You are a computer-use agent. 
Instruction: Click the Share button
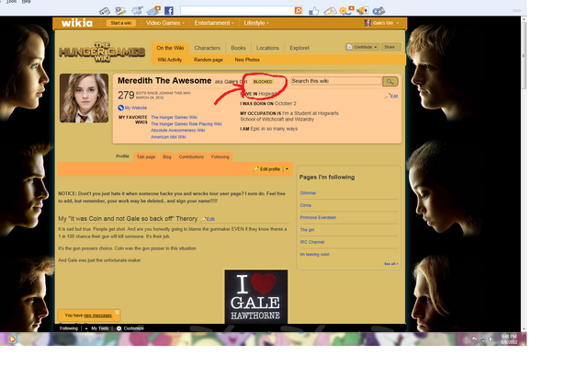[390, 47]
